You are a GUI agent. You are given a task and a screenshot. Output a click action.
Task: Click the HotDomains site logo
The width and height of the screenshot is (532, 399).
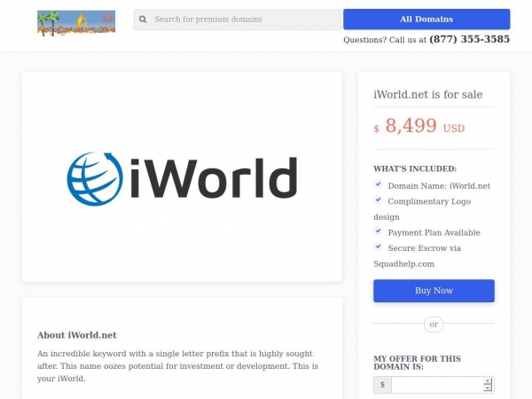click(76, 23)
